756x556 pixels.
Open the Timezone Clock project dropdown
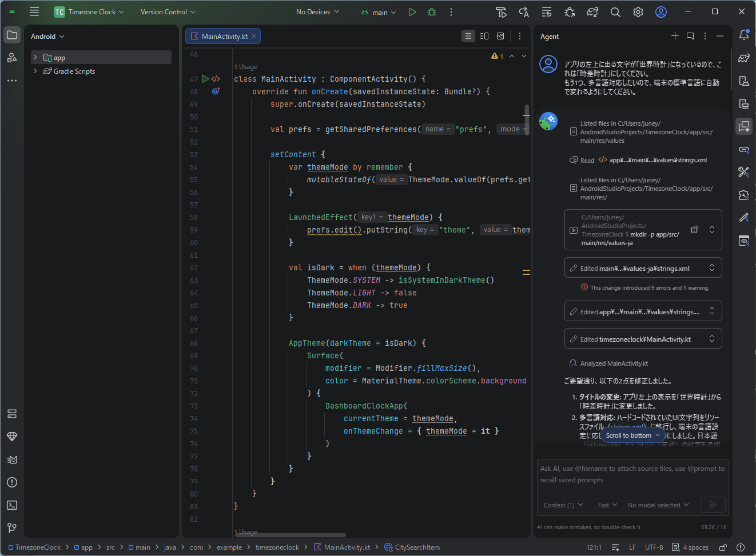(89, 11)
